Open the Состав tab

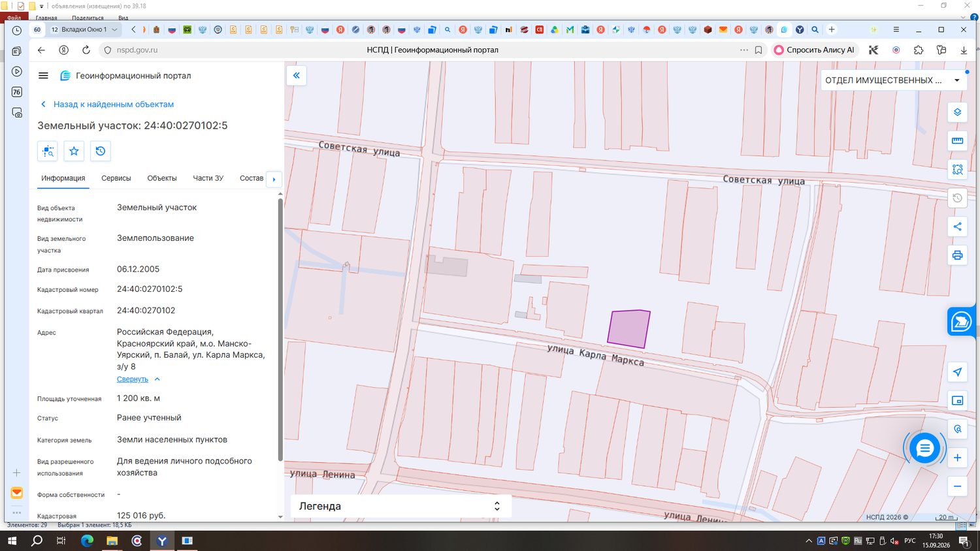click(252, 178)
